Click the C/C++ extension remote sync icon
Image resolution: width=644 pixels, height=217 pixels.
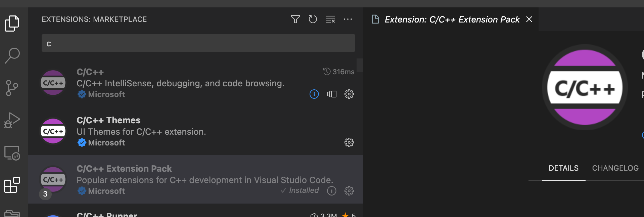(x=331, y=94)
